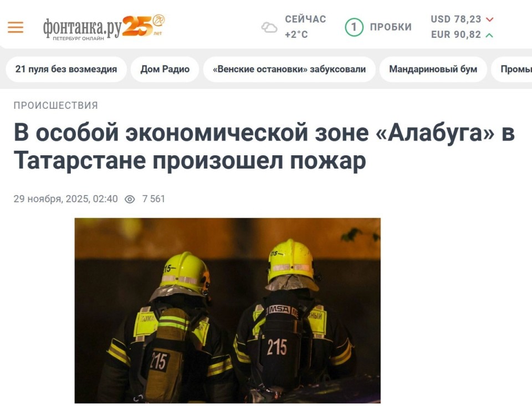Click the Фонтанка.ру logo
The width and height of the screenshot is (532, 406).
click(82, 28)
